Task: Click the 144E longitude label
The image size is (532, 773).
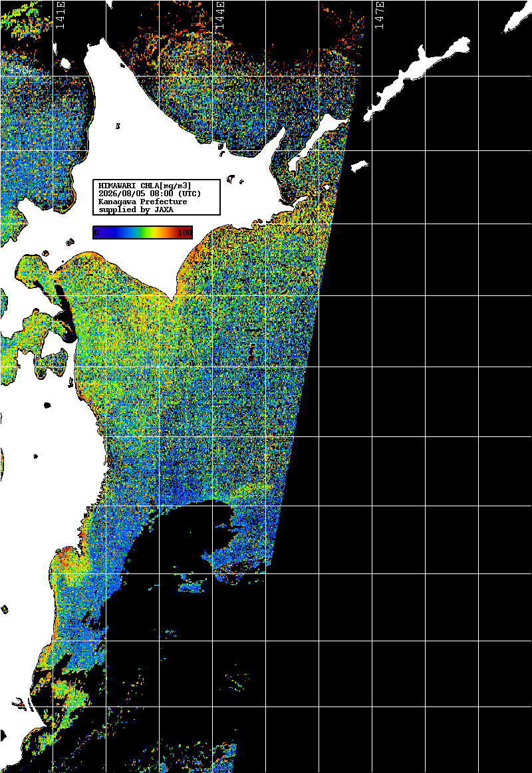Action: click(219, 15)
